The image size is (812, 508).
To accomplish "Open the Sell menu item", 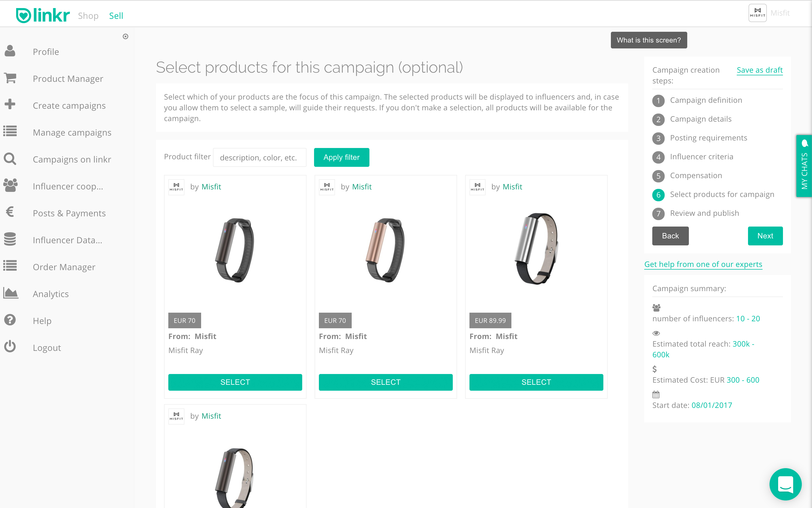I will pos(116,15).
